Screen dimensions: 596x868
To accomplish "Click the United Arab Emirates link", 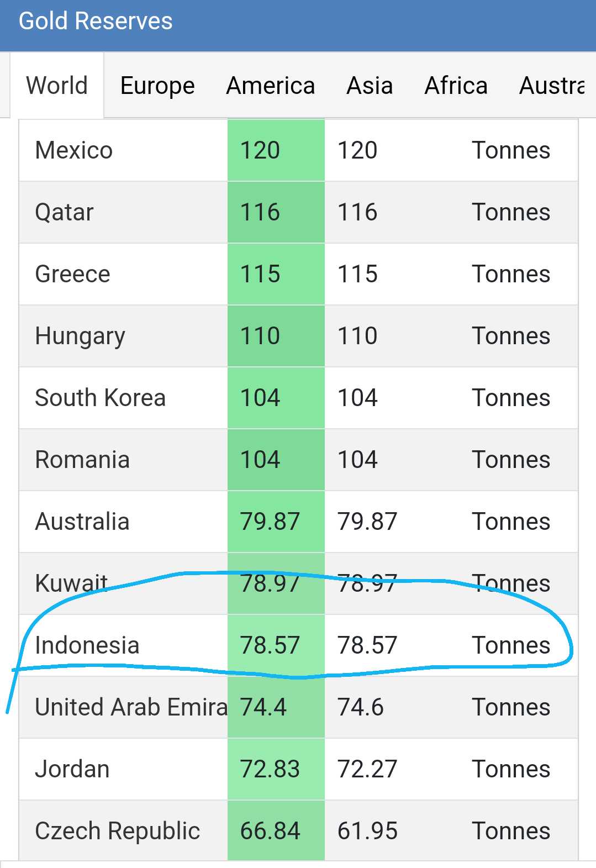I will [131, 707].
